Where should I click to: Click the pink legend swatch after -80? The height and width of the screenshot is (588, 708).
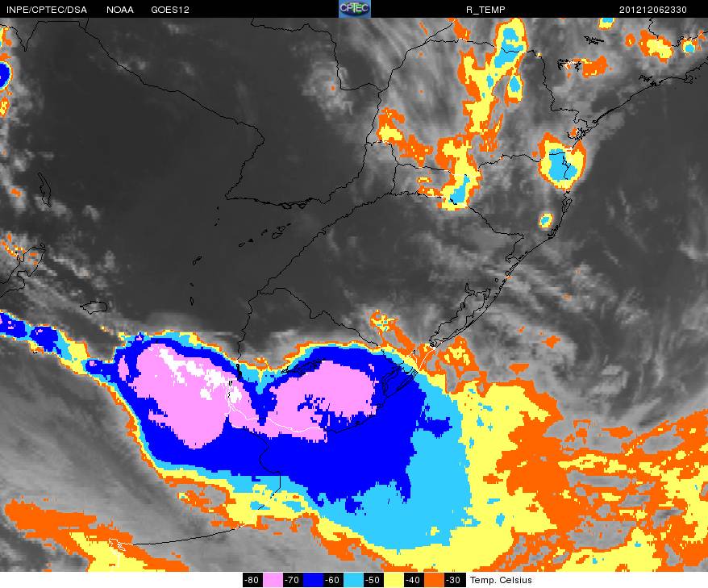273,580
